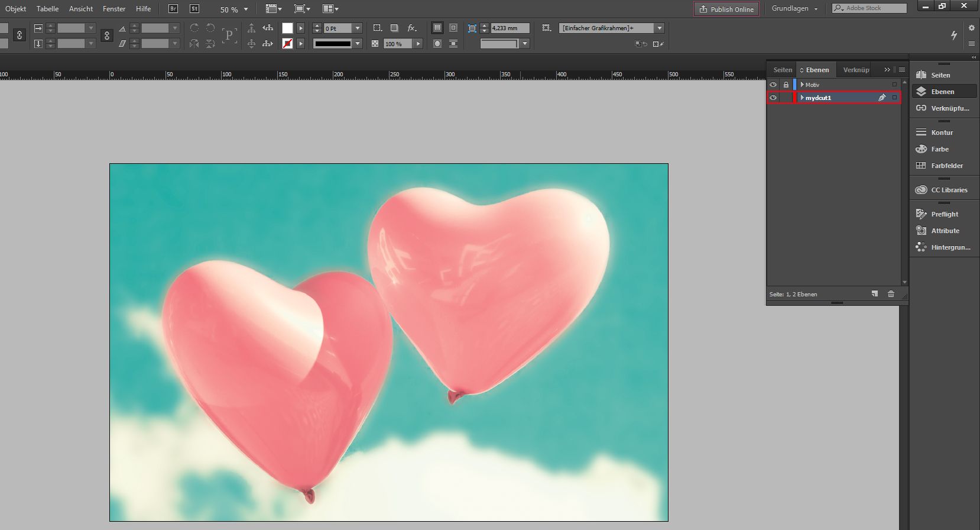
Task: Toggle the constrain proportions link for scaling
Action: click(x=106, y=35)
